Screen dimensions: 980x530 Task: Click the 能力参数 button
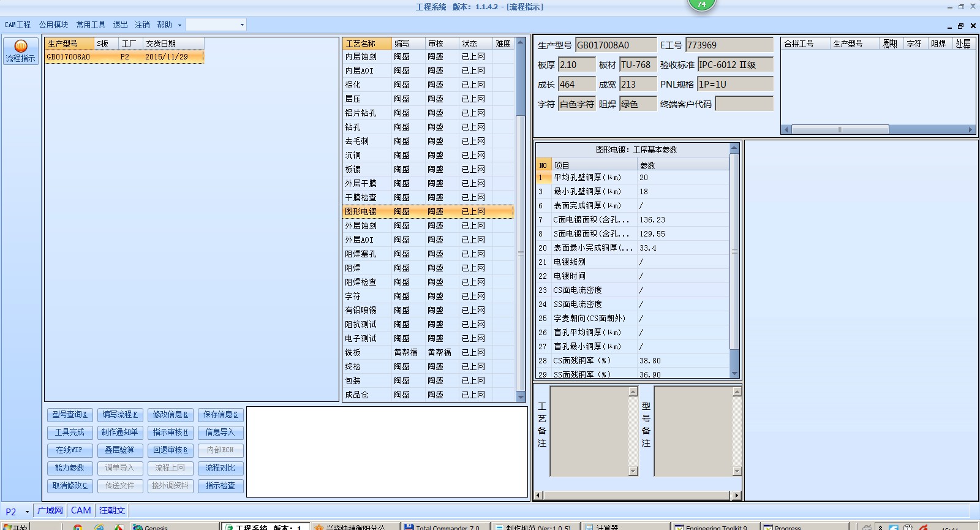coord(70,468)
